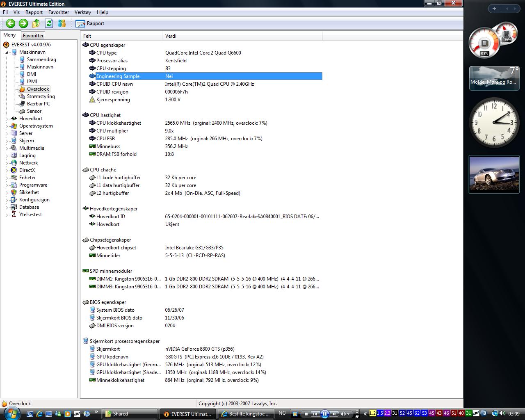
Task: Click the play/pause button on taskbar player
Action: 324,414
